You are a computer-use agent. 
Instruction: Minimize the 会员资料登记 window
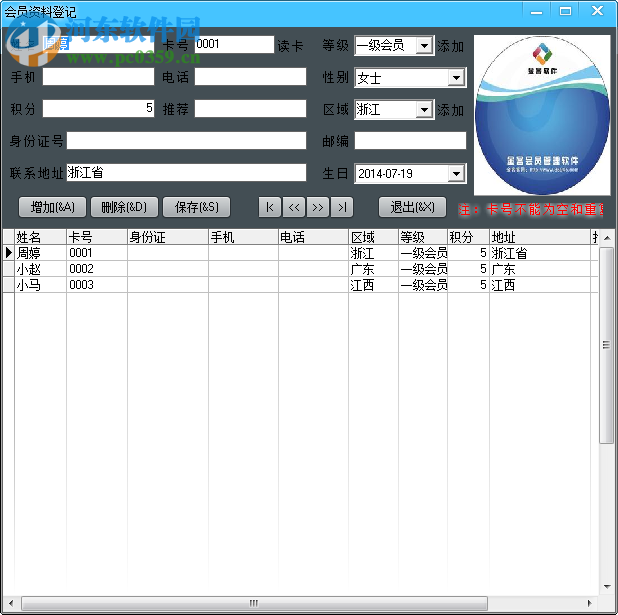pyautogui.click(x=536, y=11)
